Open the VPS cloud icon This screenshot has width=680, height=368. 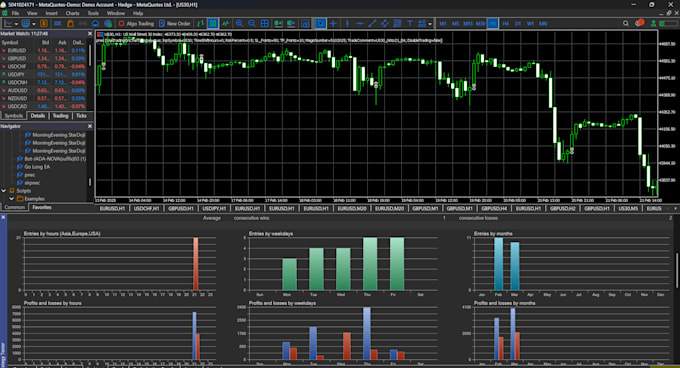tap(95, 23)
